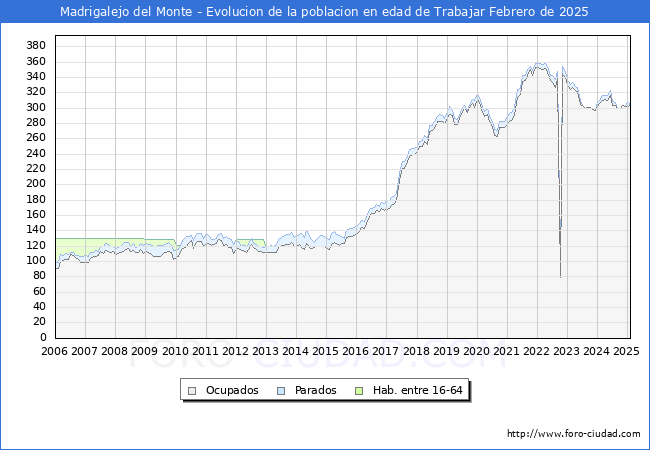Click the 2017 x-axis label
This screenshot has width=650, height=450.
[386, 351]
